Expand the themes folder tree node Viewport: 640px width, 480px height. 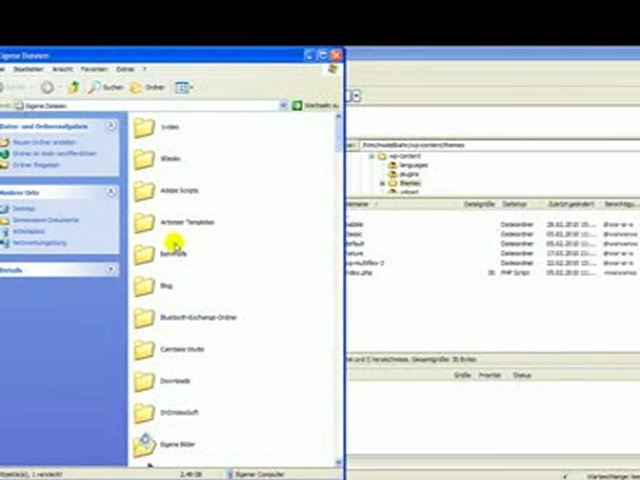pos(383,184)
